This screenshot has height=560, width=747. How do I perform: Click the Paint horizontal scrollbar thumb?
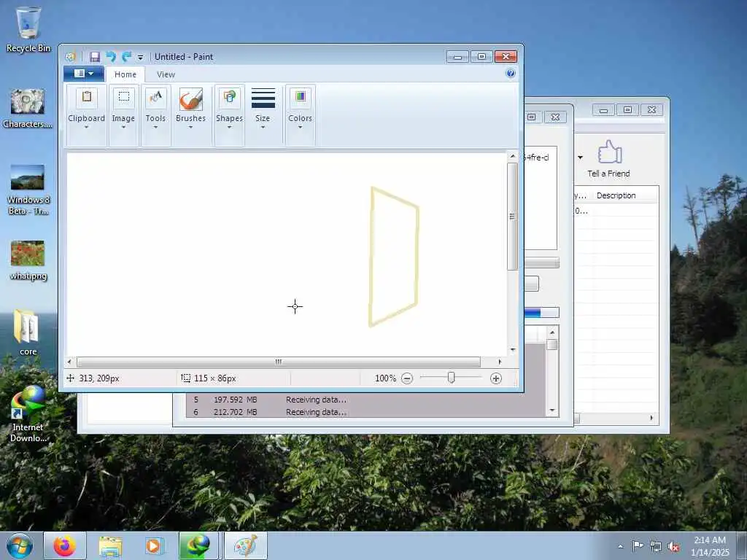(278, 362)
